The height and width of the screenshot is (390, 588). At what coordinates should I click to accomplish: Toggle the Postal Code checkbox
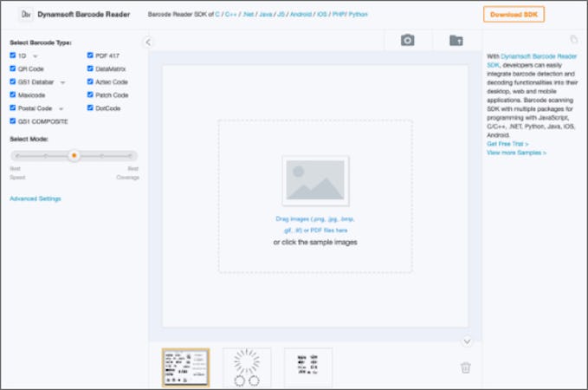(x=13, y=107)
